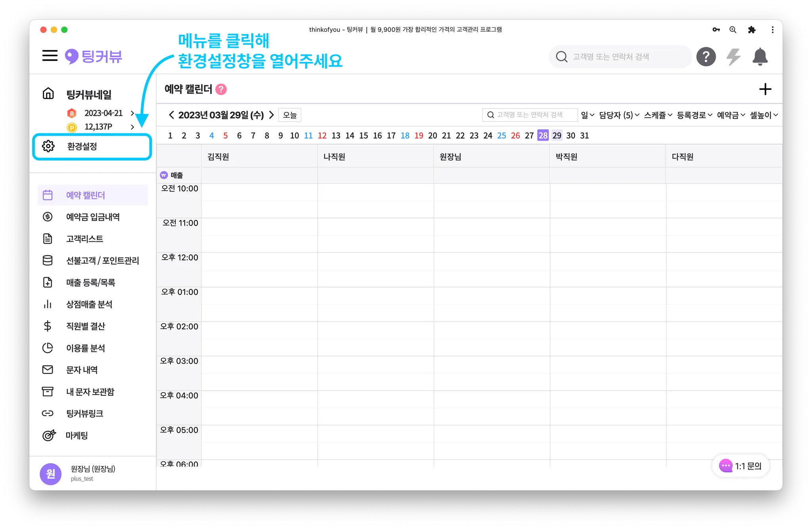Open the lightning bolt quick action icon

[x=733, y=57]
